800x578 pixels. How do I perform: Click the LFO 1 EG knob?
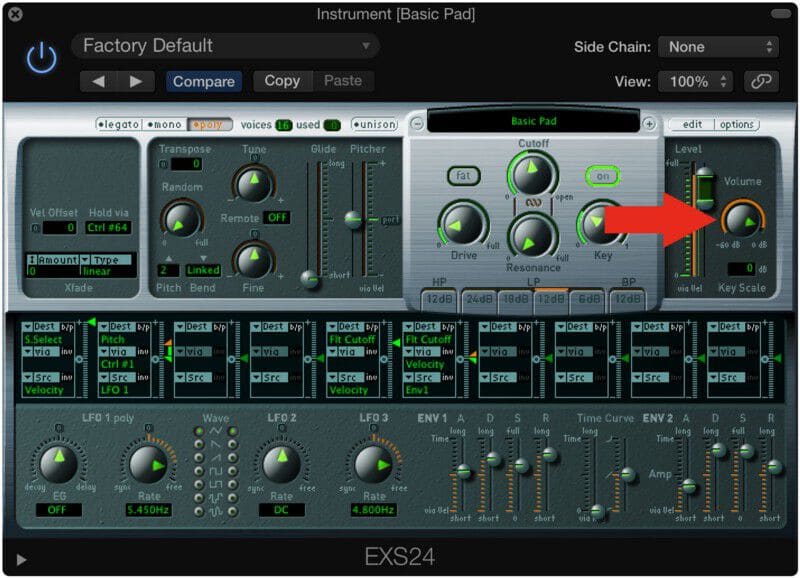[58, 464]
